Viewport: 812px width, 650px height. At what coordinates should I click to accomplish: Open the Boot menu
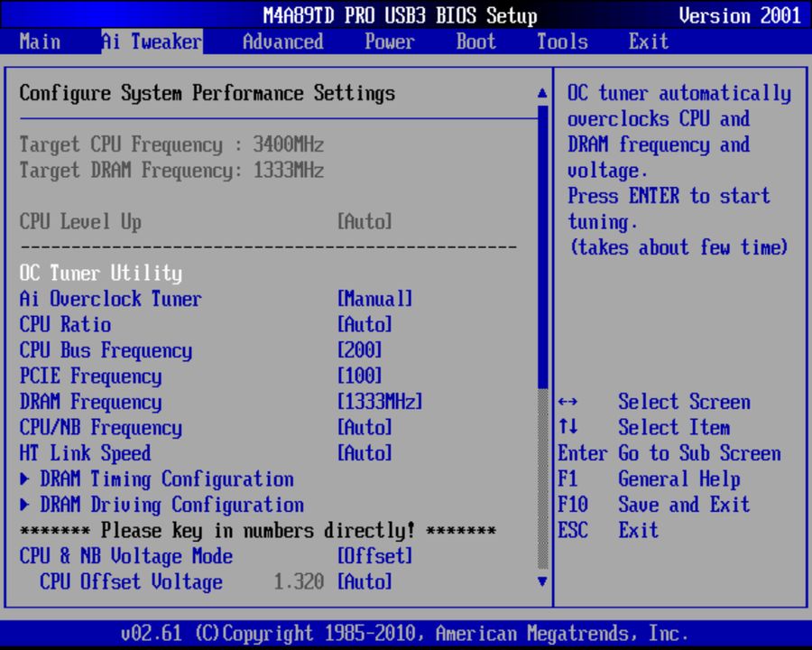tap(475, 42)
